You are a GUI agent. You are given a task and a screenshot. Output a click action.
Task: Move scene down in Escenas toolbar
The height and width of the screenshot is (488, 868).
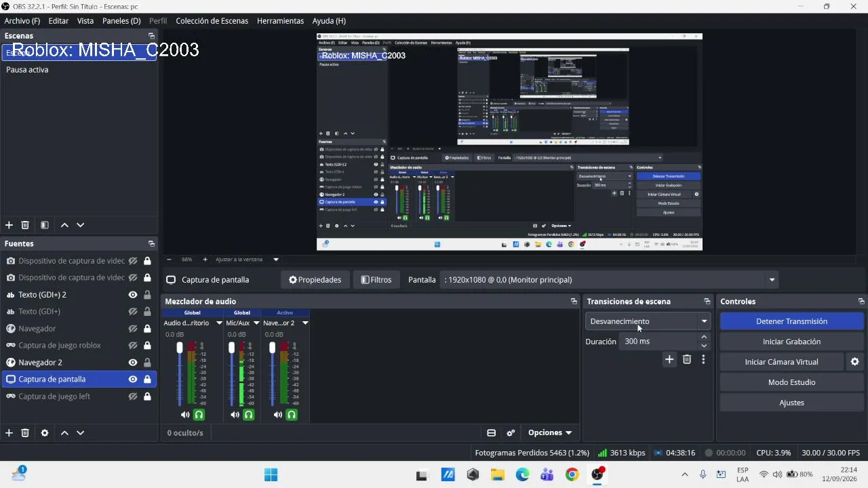[80, 225]
